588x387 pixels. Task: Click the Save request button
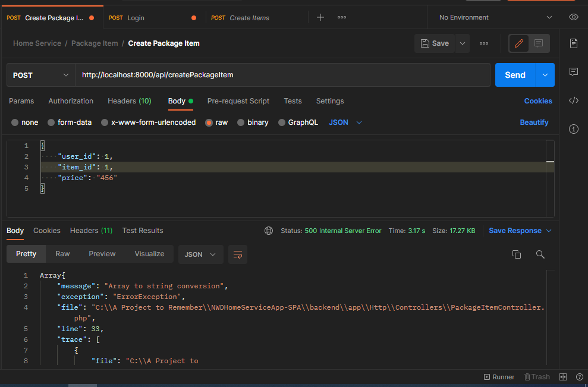[435, 43]
